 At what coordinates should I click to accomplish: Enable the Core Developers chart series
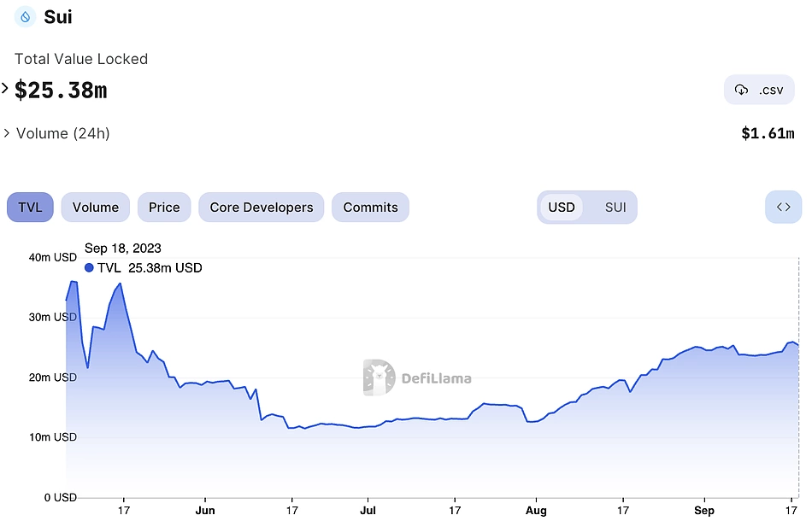[x=262, y=207]
